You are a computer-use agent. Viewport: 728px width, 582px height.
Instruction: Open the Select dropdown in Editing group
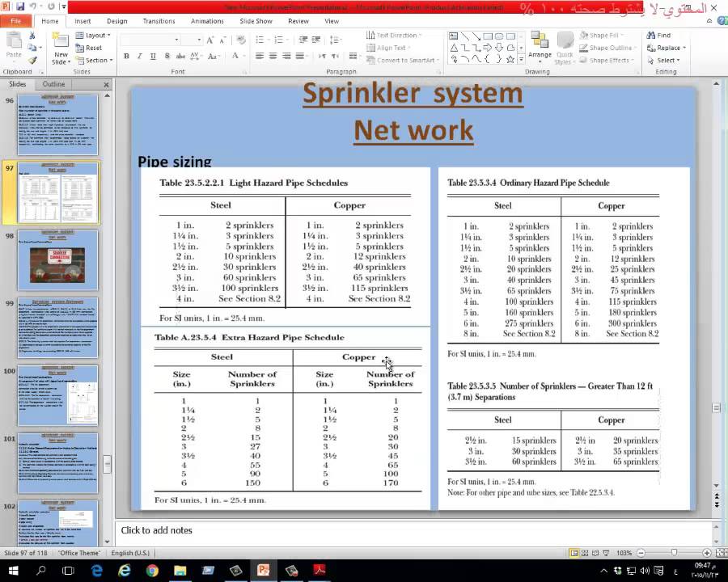[663, 61]
